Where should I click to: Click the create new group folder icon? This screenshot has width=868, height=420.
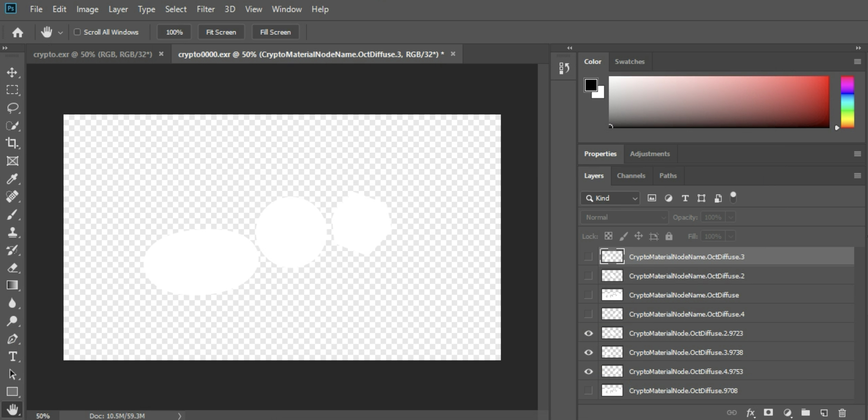tap(805, 413)
